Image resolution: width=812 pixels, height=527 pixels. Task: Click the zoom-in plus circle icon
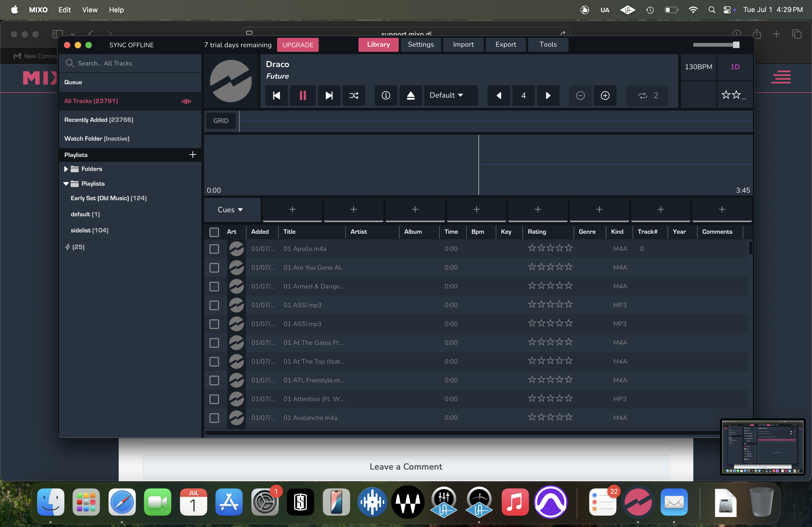click(x=605, y=96)
